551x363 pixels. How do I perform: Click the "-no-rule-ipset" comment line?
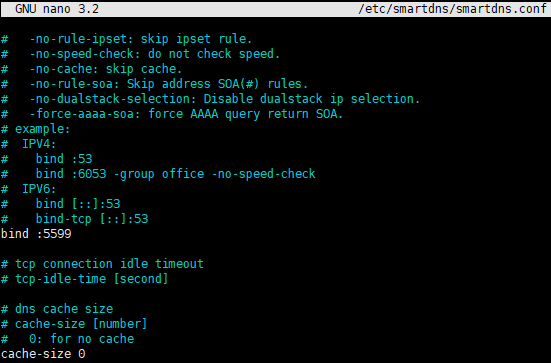click(127, 39)
